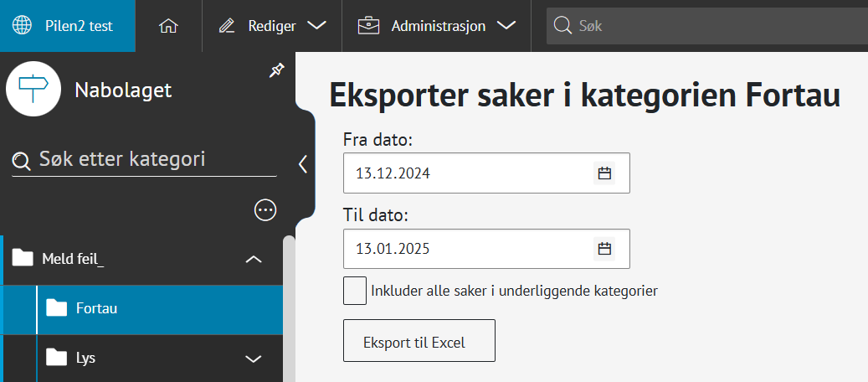Collapse sidebar with the left arrow handle
The width and height of the screenshot is (868, 382).
click(x=303, y=164)
